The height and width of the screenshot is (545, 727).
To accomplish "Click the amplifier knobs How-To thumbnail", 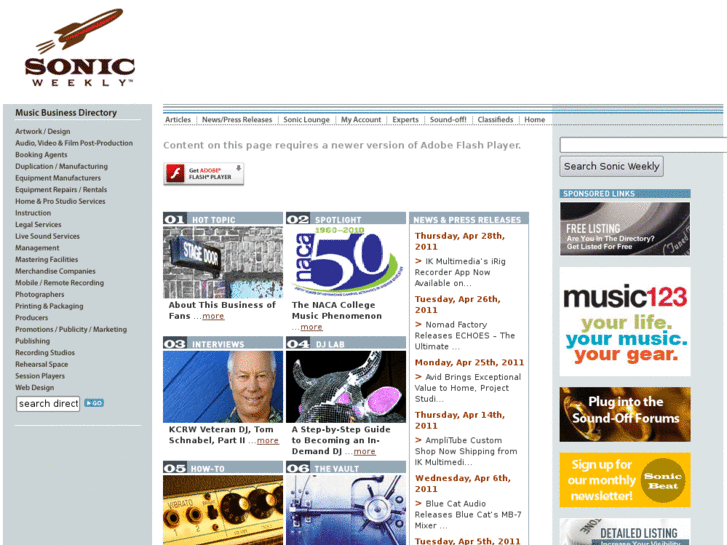I will tap(223, 510).
